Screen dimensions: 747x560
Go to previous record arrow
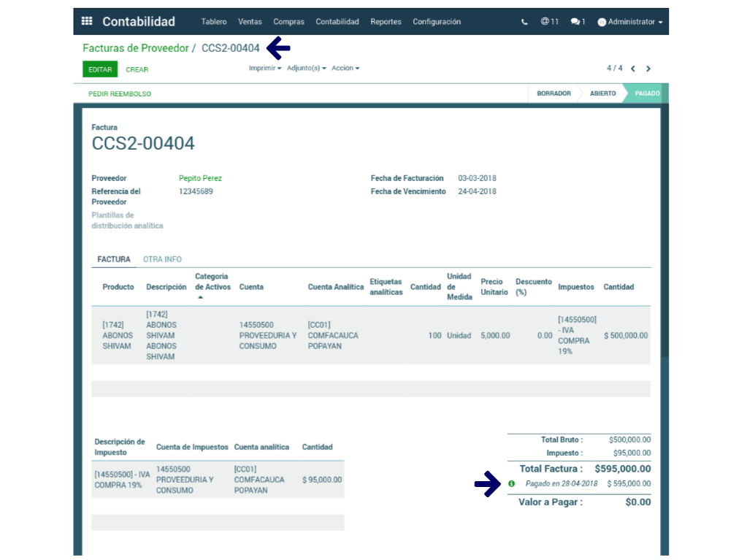pyautogui.click(x=633, y=69)
